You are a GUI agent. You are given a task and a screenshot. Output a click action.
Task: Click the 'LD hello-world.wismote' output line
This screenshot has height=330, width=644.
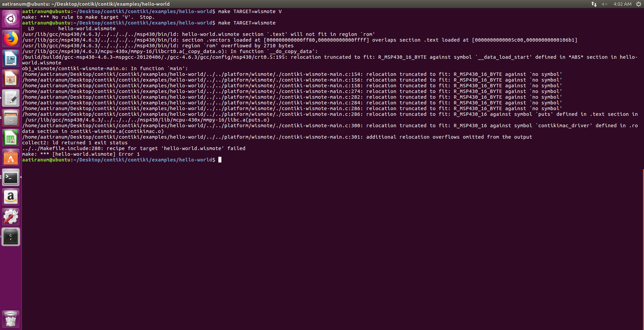tap(72, 29)
